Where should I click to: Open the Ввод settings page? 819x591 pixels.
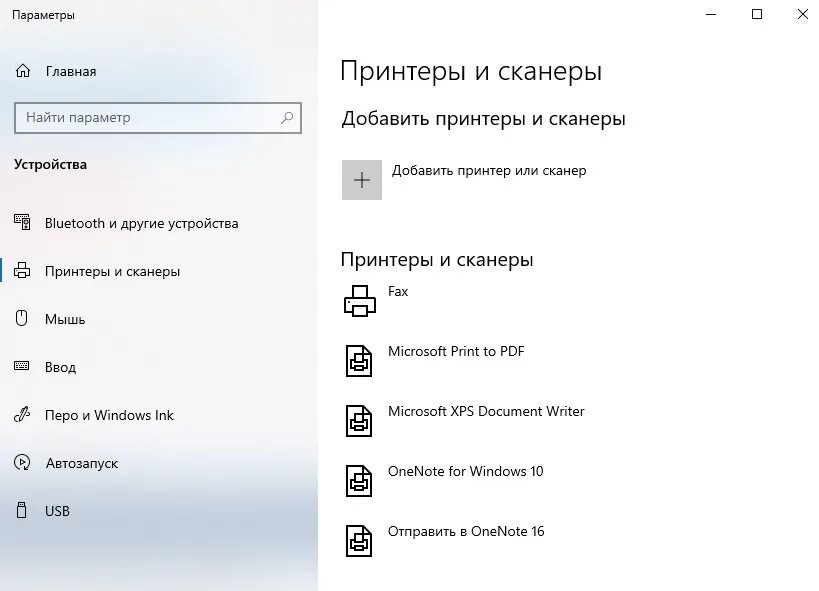coord(61,367)
